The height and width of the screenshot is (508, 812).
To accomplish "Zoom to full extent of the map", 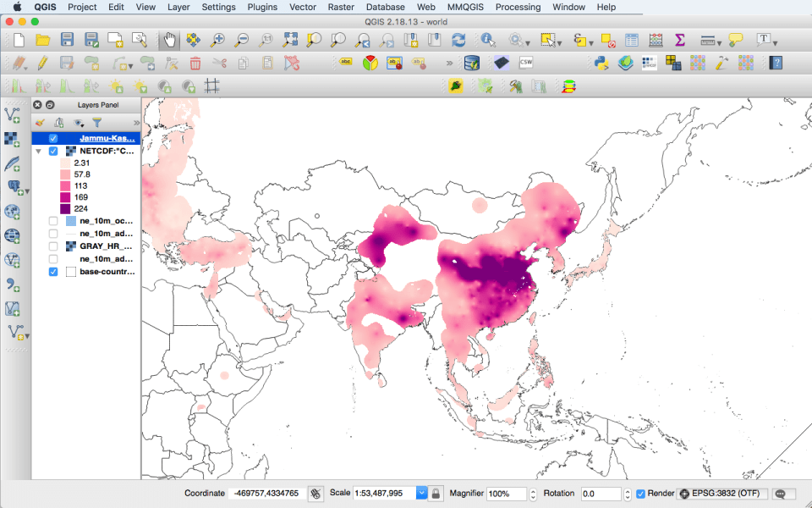I will click(290, 40).
